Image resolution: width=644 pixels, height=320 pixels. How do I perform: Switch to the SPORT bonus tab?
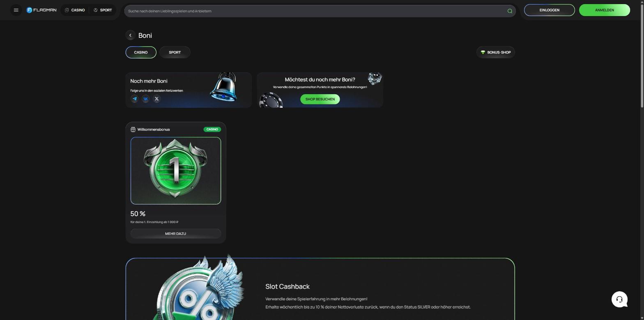click(175, 52)
